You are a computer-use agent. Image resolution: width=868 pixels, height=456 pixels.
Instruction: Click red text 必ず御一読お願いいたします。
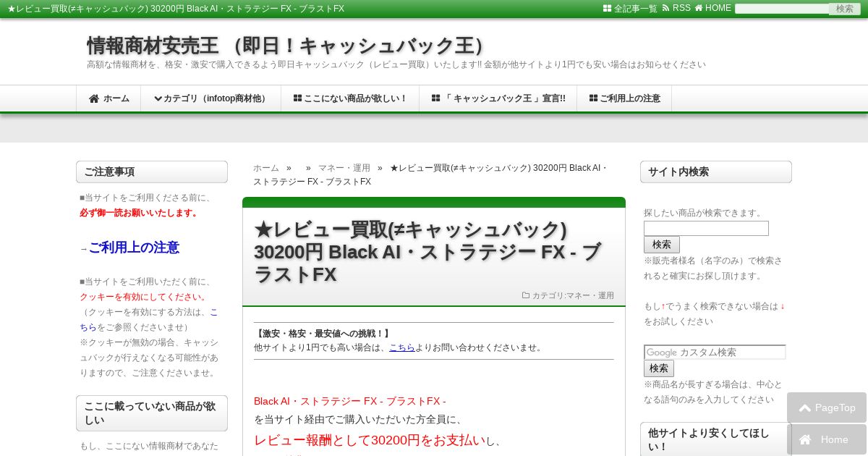[140, 213]
